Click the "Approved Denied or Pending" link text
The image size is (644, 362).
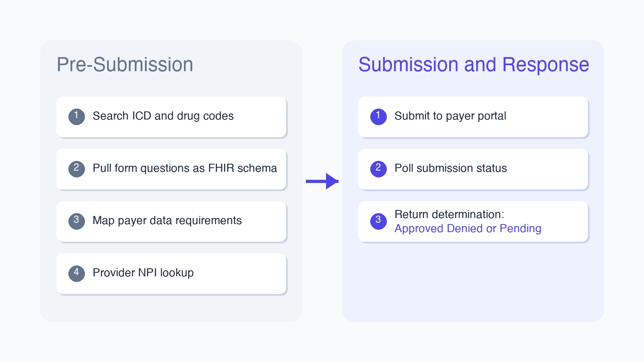coord(468,228)
